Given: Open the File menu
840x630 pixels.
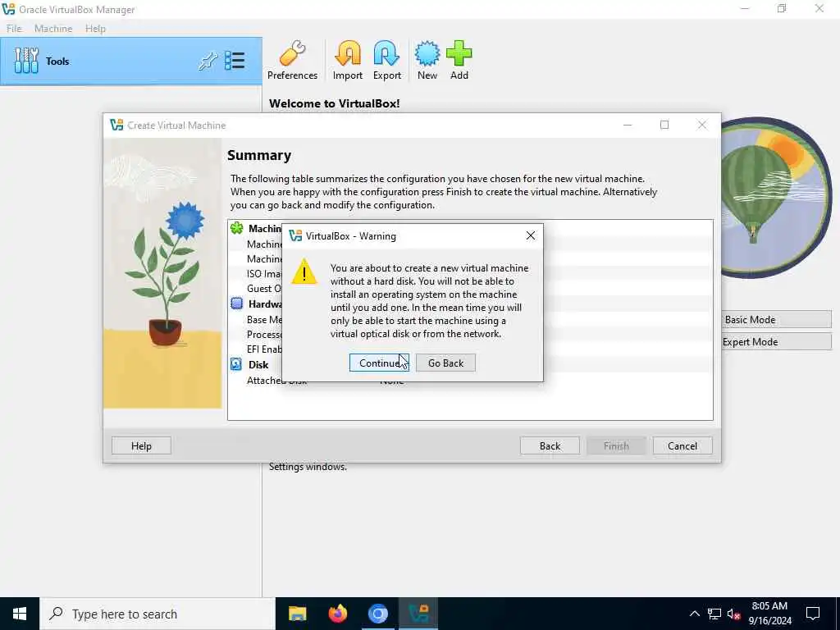Looking at the screenshot, I should 14,29.
